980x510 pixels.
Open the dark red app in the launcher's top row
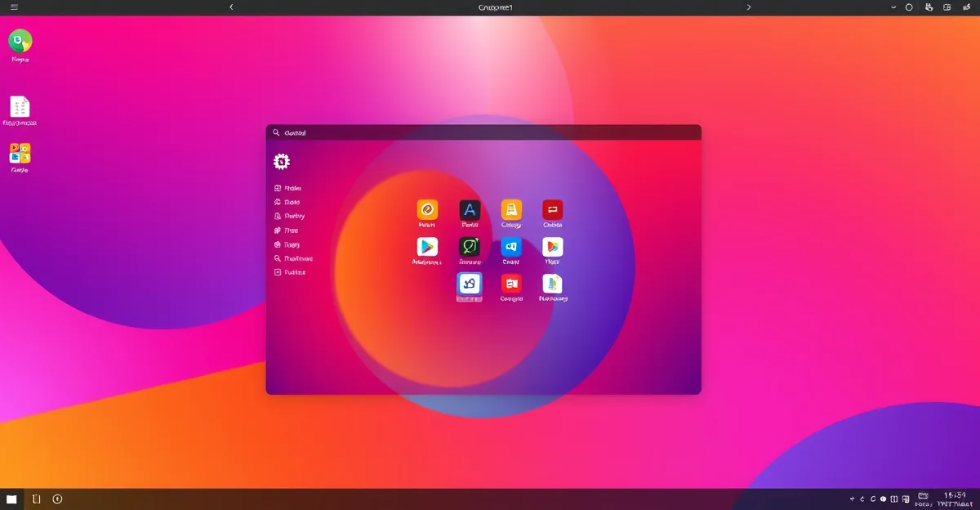point(553,209)
